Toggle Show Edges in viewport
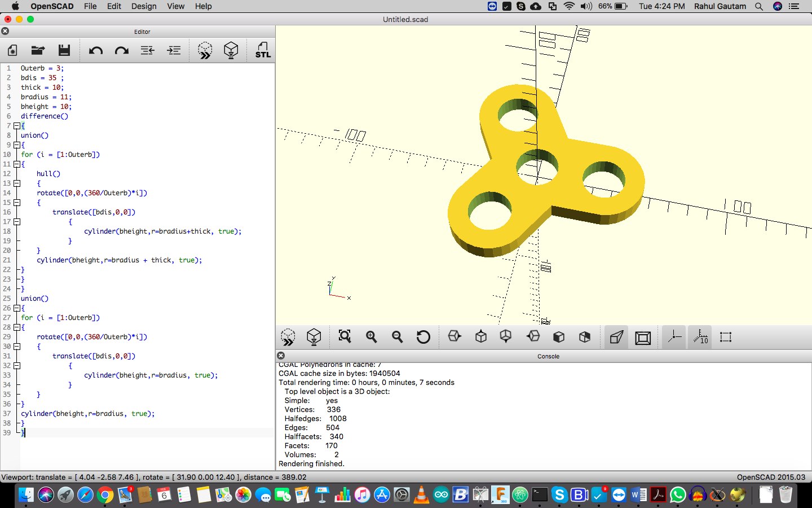812x508 pixels. [726, 338]
